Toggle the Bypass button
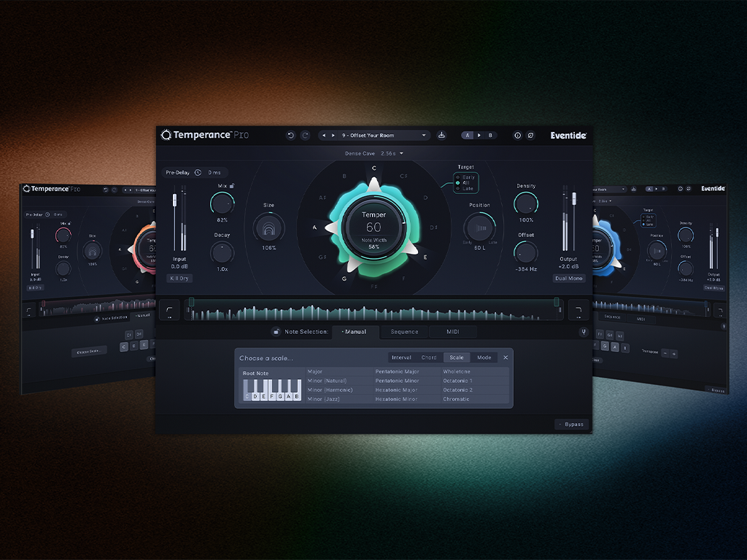The width and height of the screenshot is (747, 560). click(x=572, y=424)
